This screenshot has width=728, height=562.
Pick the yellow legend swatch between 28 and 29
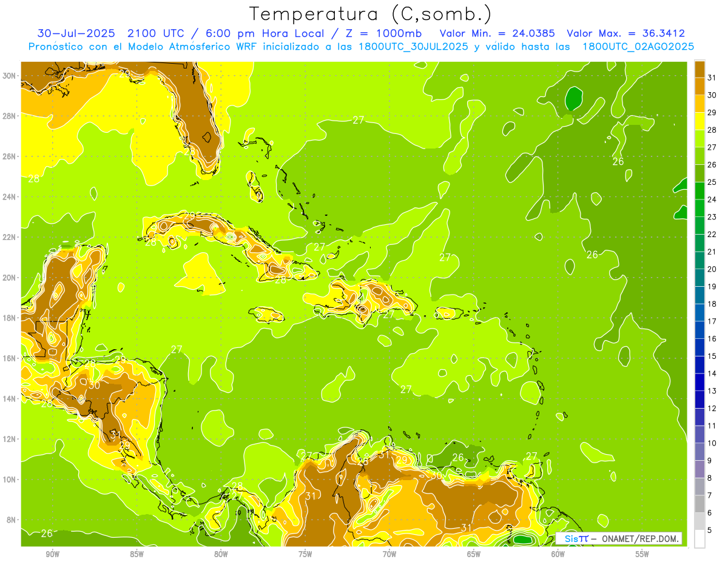(699, 121)
